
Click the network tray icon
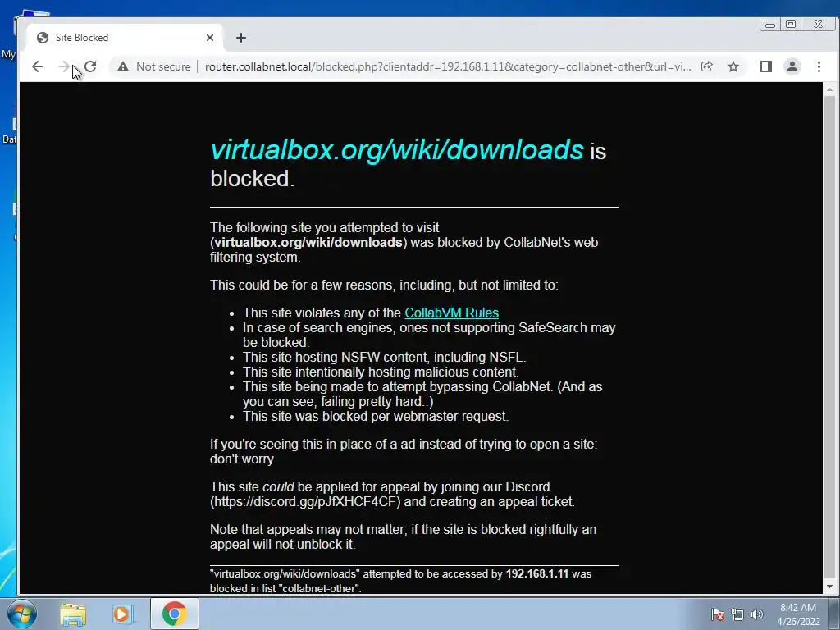point(737,614)
